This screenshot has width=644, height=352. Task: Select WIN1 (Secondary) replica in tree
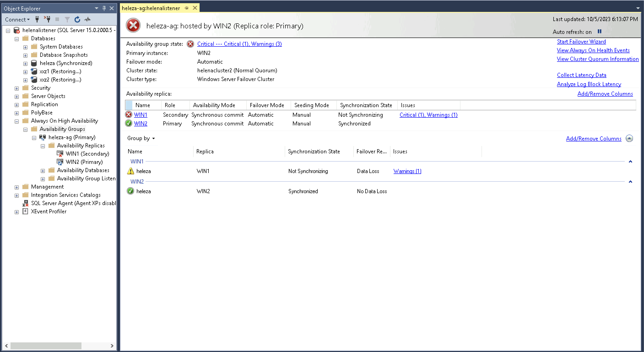(x=87, y=154)
